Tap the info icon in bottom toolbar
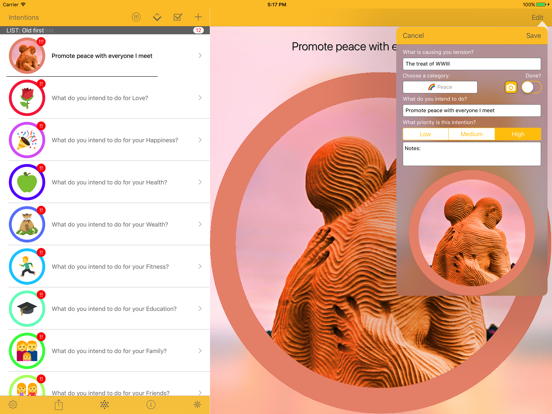Screen dimensions: 552x414 pyautogui.click(x=151, y=404)
